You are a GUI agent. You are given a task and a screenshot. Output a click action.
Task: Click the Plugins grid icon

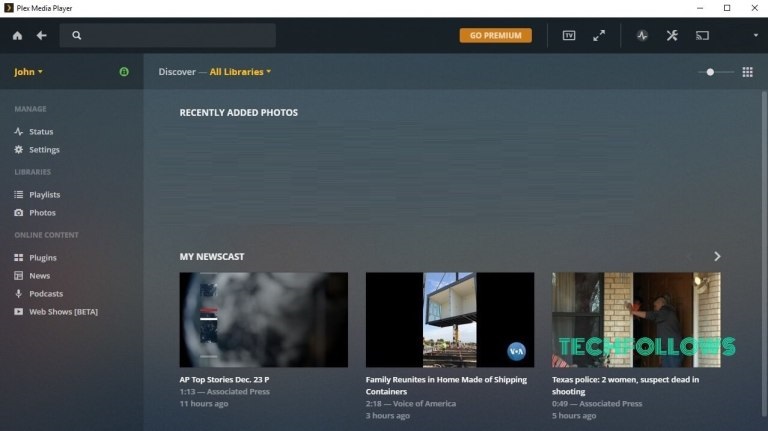[x=19, y=258]
